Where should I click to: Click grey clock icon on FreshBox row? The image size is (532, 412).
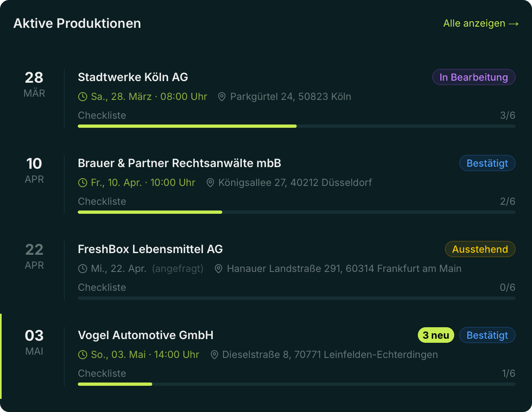tap(83, 269)
